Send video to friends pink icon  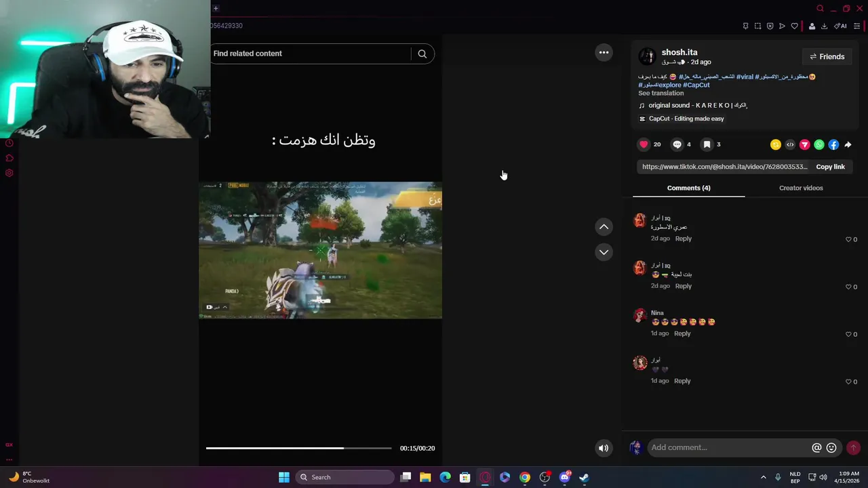805,144
